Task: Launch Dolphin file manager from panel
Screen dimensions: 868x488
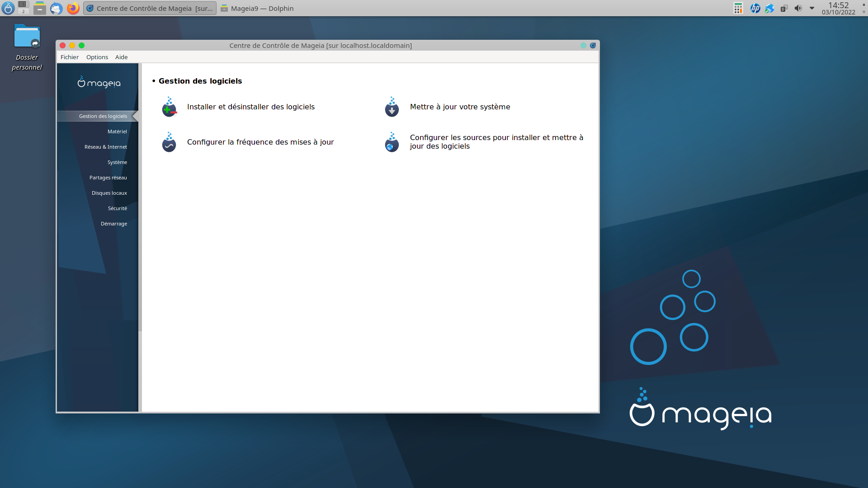Action: point(40,8)
